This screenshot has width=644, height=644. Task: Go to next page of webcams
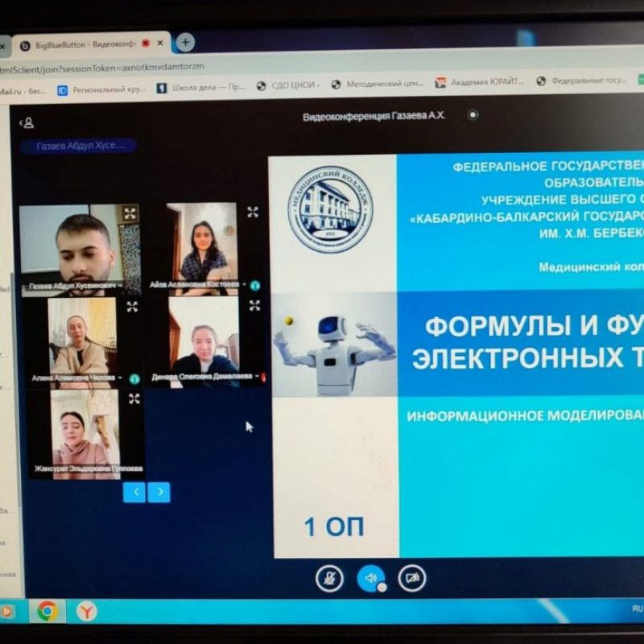click(x=159, y=491)
